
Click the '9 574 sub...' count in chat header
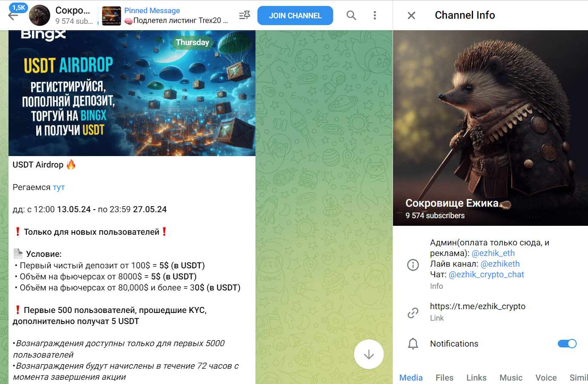pos(74,21)
